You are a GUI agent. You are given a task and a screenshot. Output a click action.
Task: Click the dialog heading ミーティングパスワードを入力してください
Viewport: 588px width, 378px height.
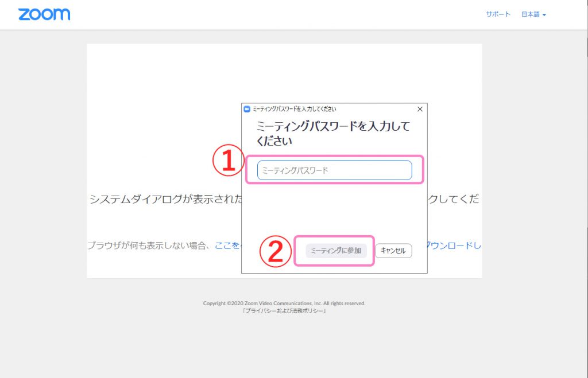click(x=333, y=134)
